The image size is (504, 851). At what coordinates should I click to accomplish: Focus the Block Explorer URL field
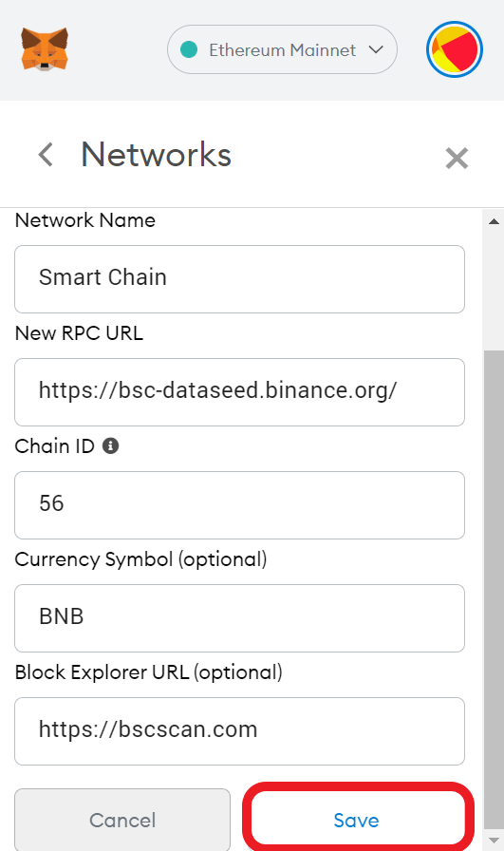coord(240,731)
